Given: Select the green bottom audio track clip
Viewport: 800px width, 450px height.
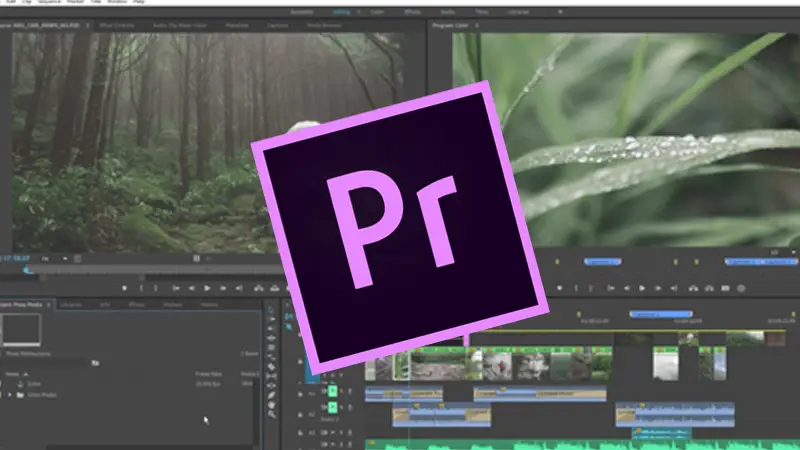Looking at the screenshot, I should [x=582, y=444].
